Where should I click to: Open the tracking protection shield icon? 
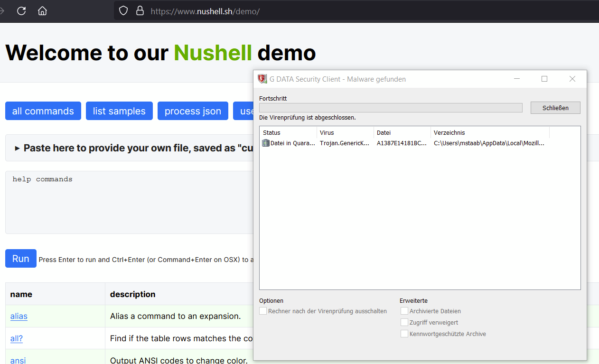(123, 10)
